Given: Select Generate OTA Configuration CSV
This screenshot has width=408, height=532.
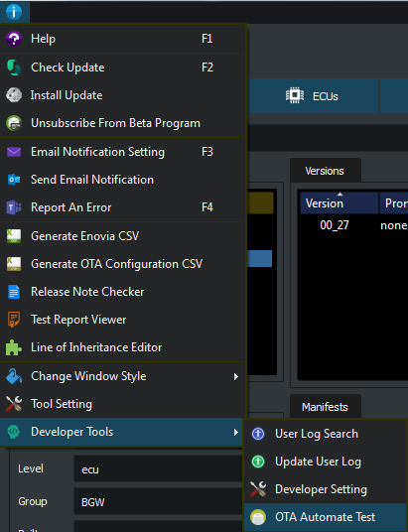Looking at the screenshot, I should click(x=122, y=264).
